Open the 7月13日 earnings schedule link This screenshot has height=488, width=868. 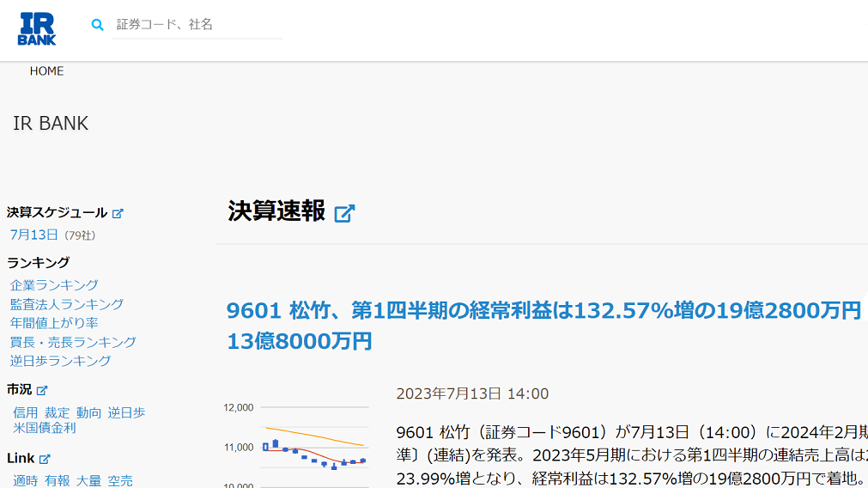coord(34,235)
